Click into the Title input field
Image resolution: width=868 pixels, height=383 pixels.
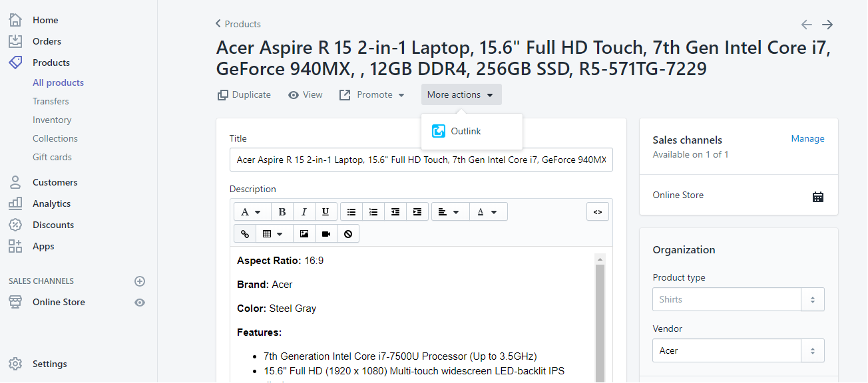tap(421, 160)
